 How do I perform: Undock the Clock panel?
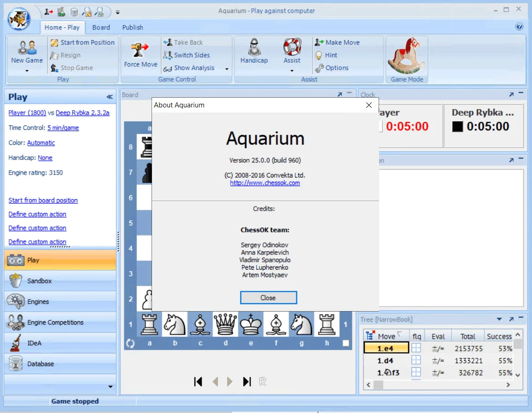(x=511, y=94)
